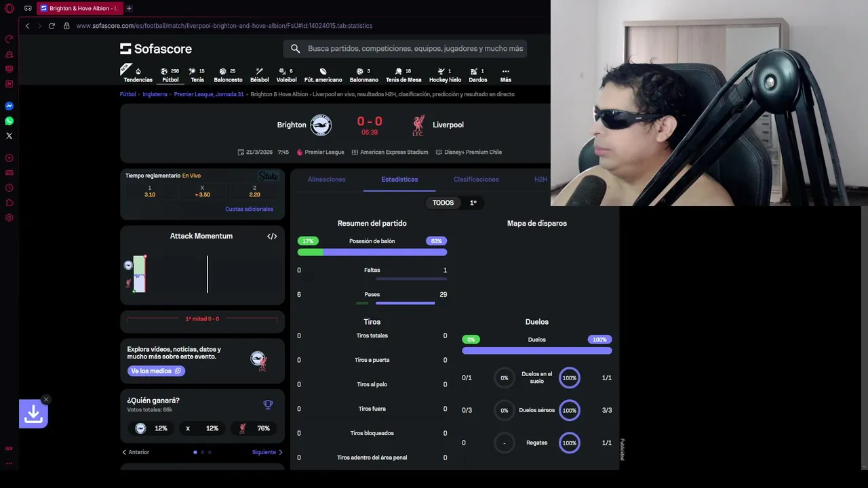Click the search magnifier icon

pyautogui.click(x=295, y=49)
